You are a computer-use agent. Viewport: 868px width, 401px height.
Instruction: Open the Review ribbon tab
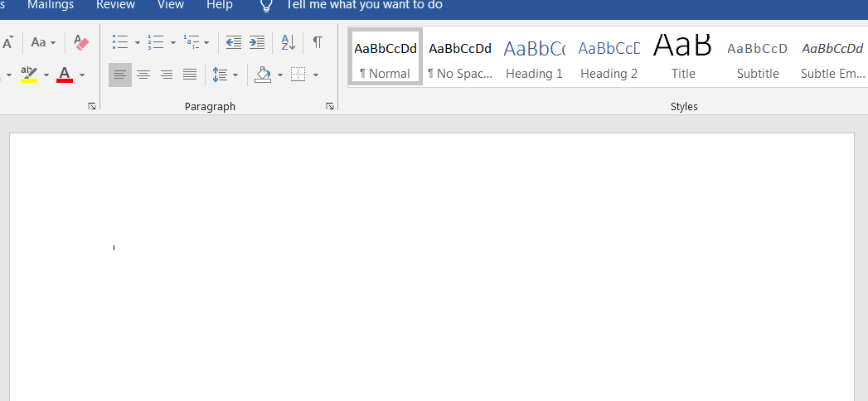click(115, 6)
